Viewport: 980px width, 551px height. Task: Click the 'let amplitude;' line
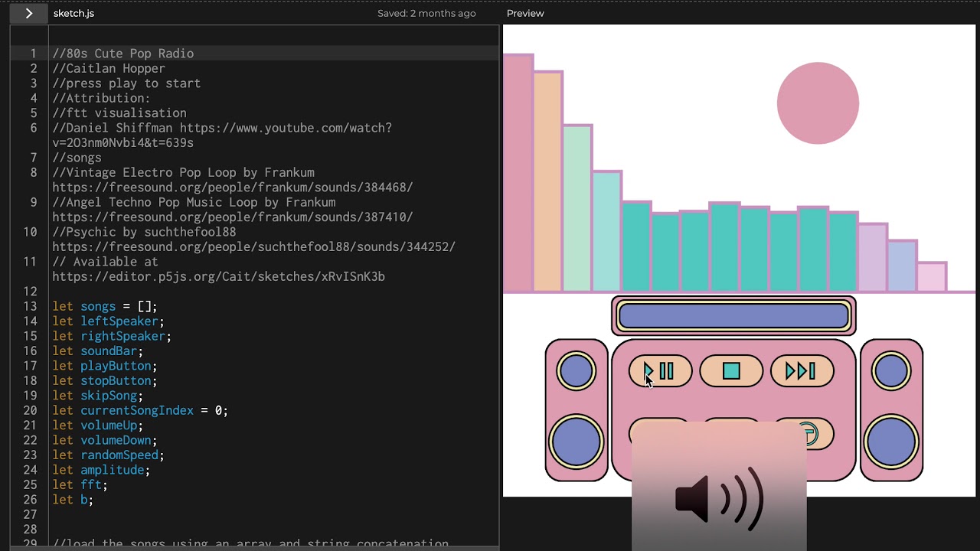pyautogui.click(x=101, y=470)
